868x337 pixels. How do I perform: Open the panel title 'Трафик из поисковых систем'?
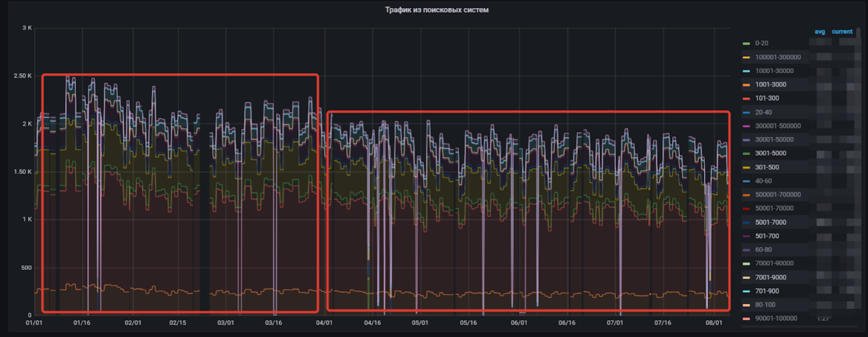[437, 10]
